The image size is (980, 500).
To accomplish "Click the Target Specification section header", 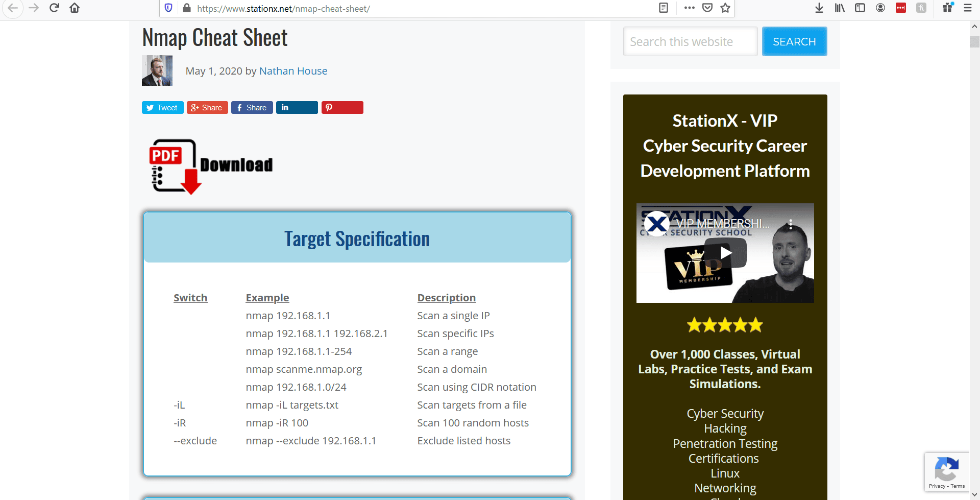I will [357, 239].
